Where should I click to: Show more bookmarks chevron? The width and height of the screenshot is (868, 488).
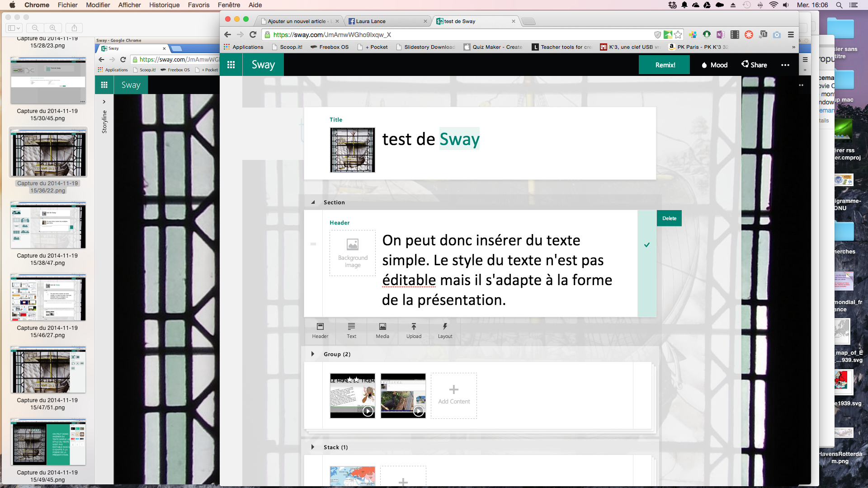[x=793, y=47]
